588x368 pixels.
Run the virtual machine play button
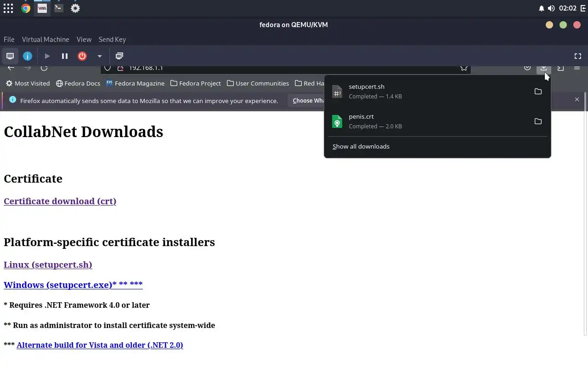click(x=47, y=56)
